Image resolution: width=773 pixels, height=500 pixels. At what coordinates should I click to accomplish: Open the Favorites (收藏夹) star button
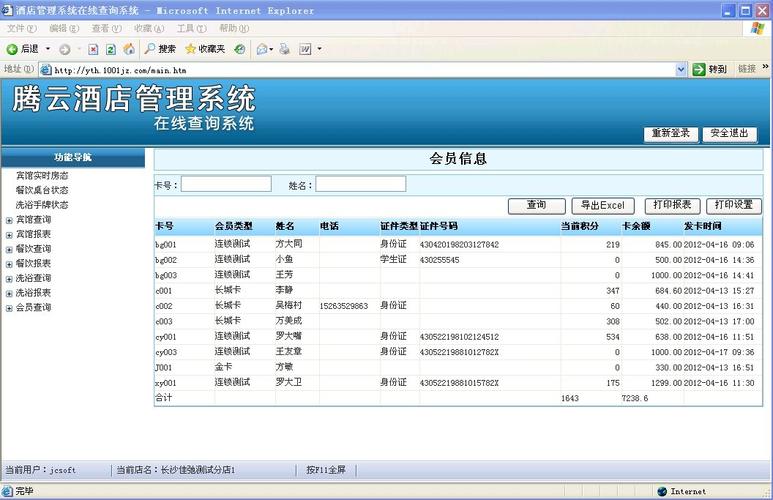205,49
